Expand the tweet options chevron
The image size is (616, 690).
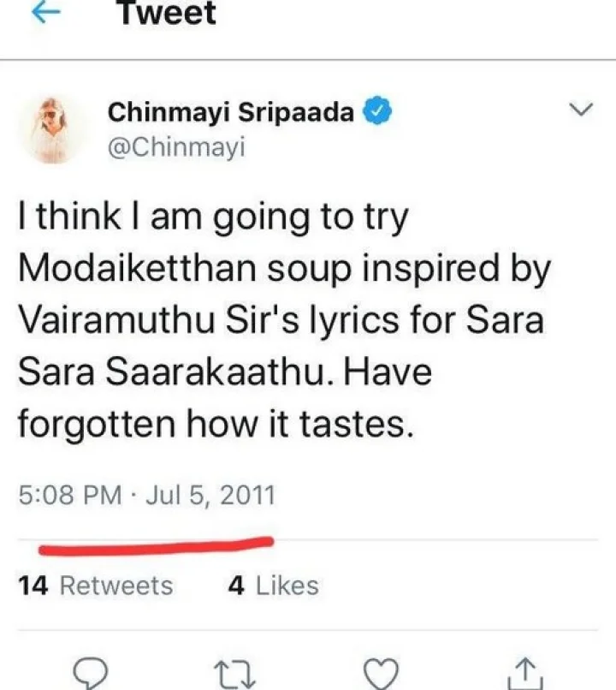click(x=581, y=111)
